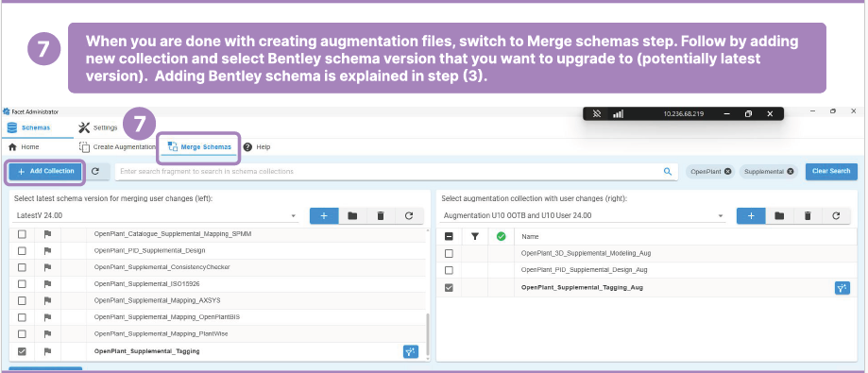Delete the left schema collection
The width and height of the screenshot is (868, 373).
tap(381, 216)
